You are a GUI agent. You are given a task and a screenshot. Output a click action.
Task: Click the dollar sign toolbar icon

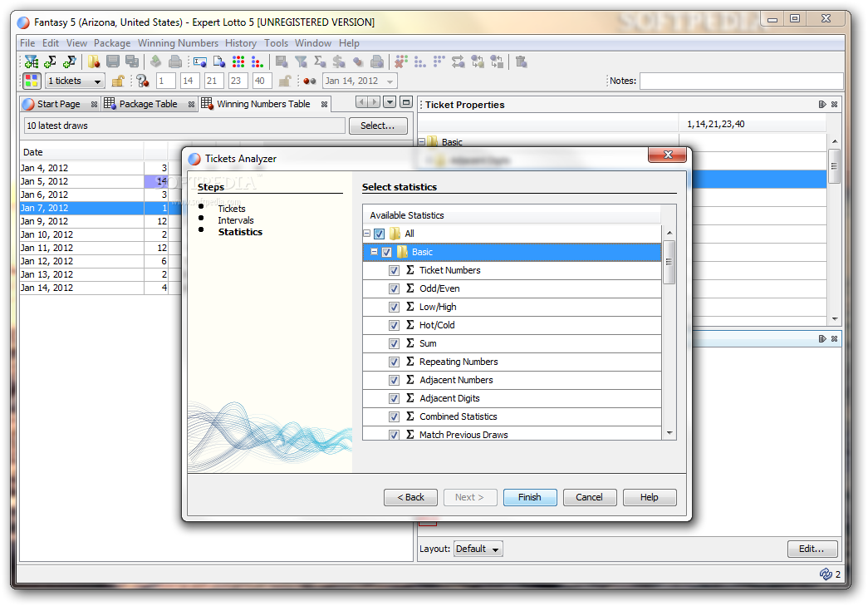tap(339, 62)
